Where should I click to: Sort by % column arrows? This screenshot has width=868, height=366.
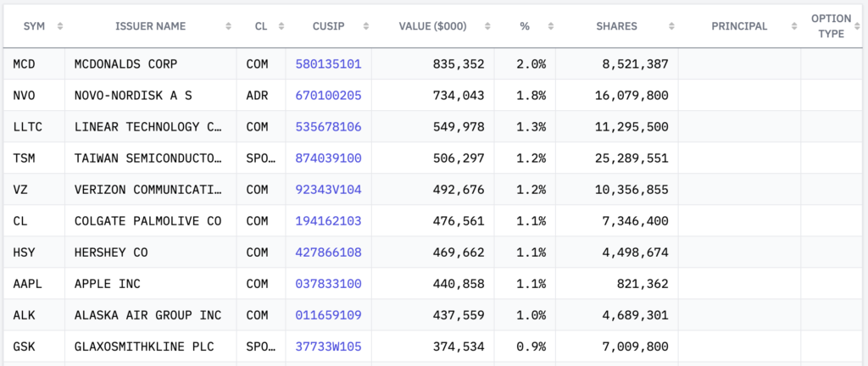tap(550, 26)
